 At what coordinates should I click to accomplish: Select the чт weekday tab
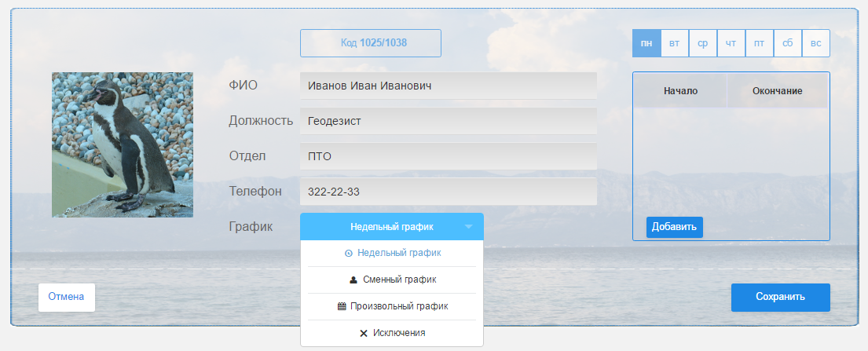tap(731, 43)
